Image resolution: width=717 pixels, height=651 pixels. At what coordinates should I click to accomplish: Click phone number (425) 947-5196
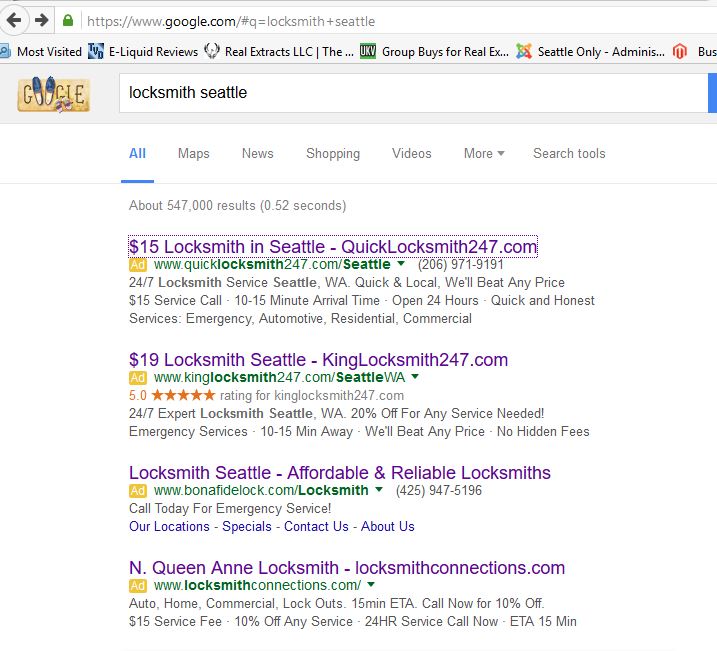coord(439,491)
